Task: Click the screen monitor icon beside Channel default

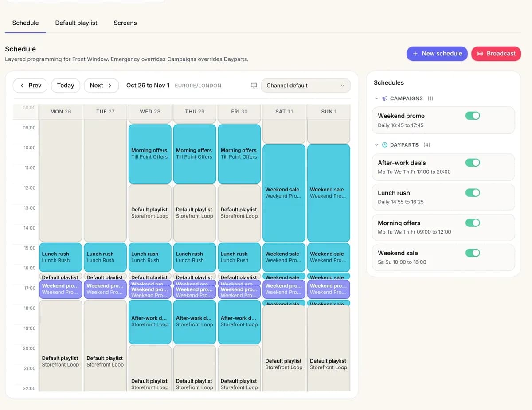Action: coord(254,86)
